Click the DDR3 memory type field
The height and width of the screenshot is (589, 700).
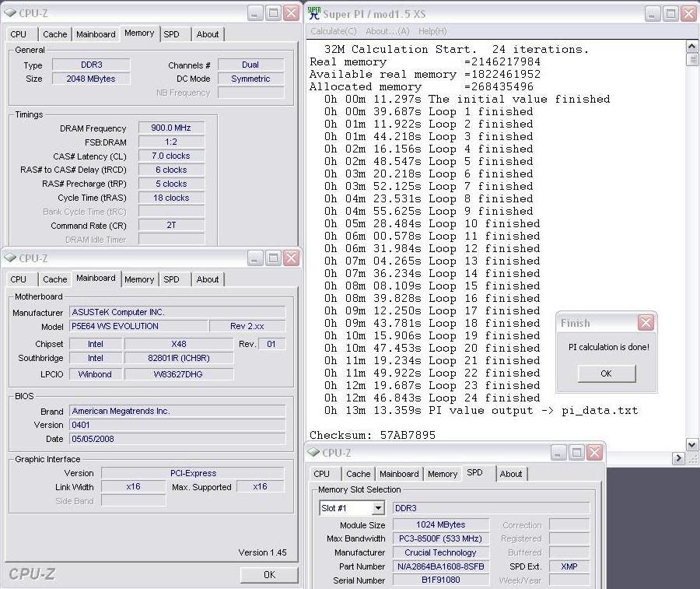coord(91,65)
